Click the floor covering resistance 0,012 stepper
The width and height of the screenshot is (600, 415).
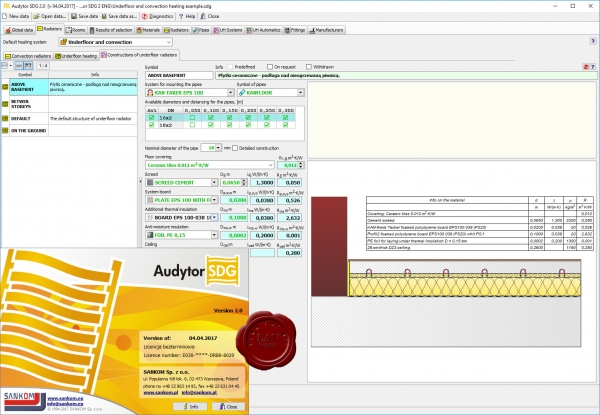click(x=301, y=165)
